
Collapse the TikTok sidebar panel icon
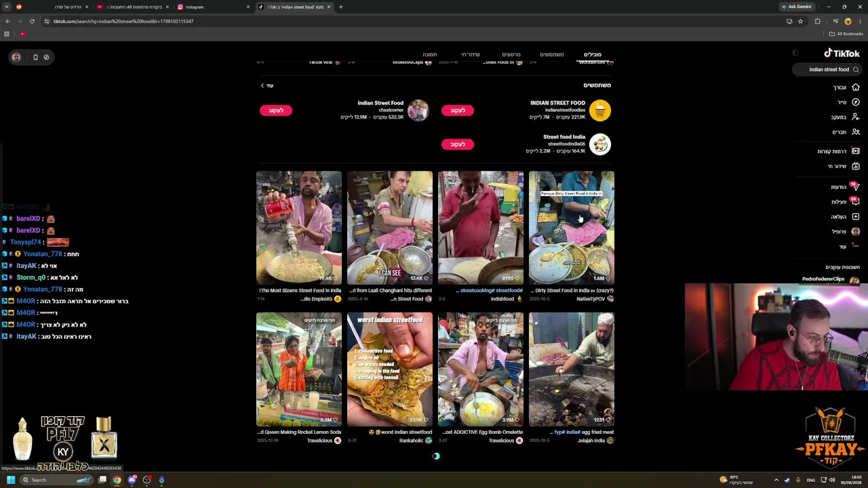[795, 53]
